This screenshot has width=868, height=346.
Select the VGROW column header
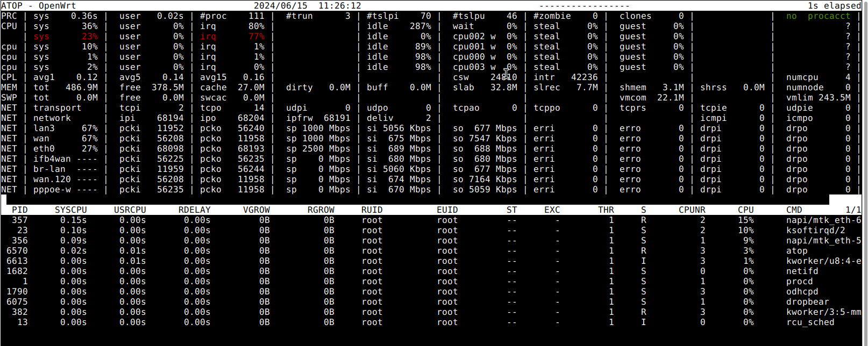[257, 210]
